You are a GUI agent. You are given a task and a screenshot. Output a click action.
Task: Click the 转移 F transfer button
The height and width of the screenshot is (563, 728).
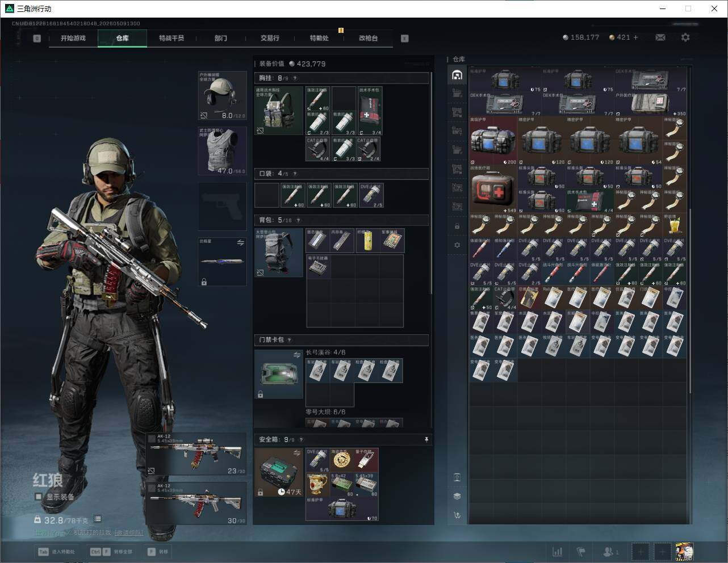(x=158, y=552)
